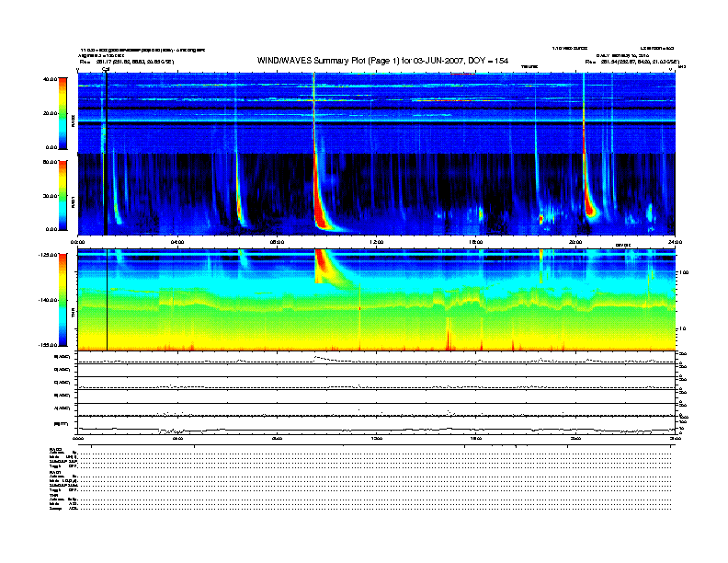Click the vertical TNR axis label
This screenshot has width=728, height=563.
73,315
